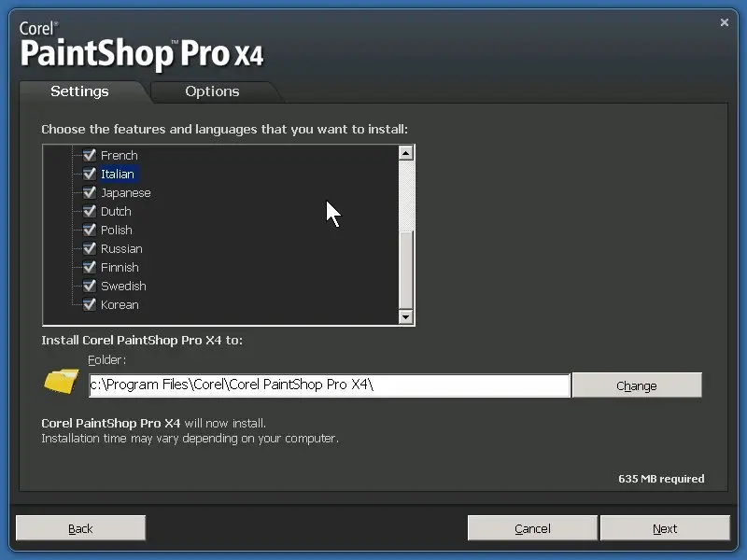Image resolution: width=747 pixels, height=560 pixels.
Task: Select the Russian language label
Action: [121, 248]
